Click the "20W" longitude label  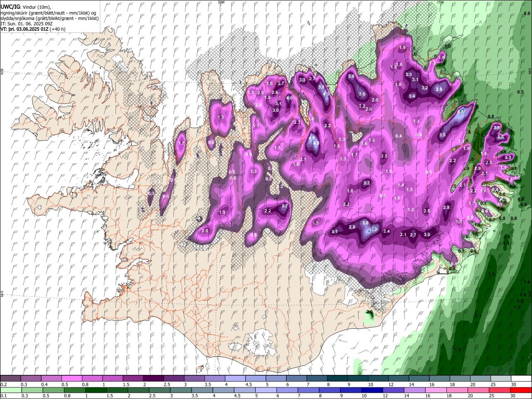(x=221, y=2)
